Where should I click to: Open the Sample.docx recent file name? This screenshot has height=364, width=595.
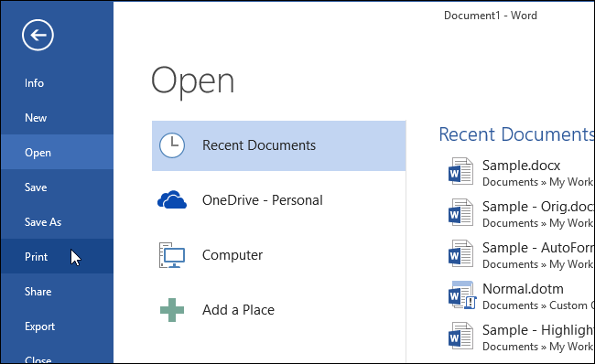(x=521, y=166)
